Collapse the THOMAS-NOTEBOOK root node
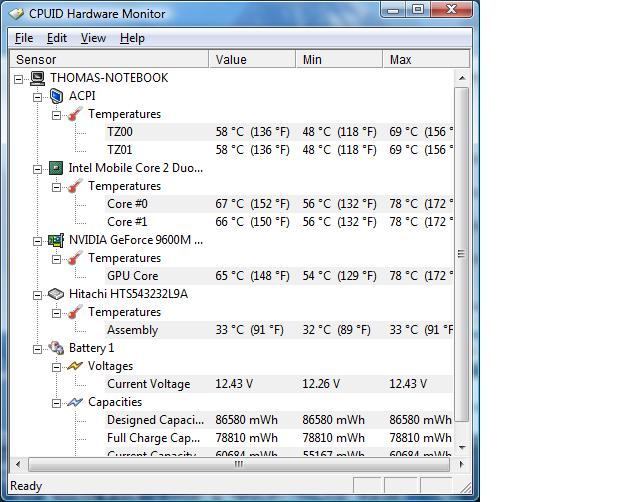Screen dimensions: 640x502 tap(18, 79)
